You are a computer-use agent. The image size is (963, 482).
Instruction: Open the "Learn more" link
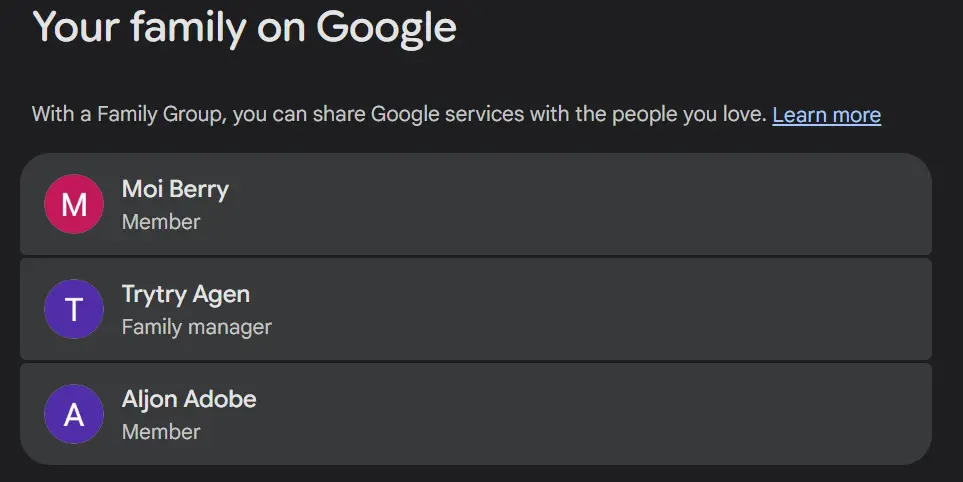827,115
